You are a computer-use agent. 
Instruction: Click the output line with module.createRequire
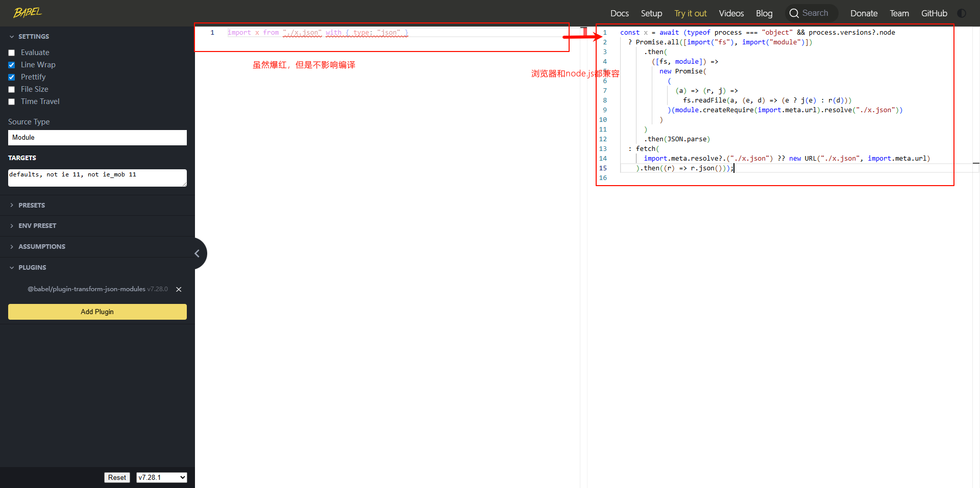[x=785, y=110]
